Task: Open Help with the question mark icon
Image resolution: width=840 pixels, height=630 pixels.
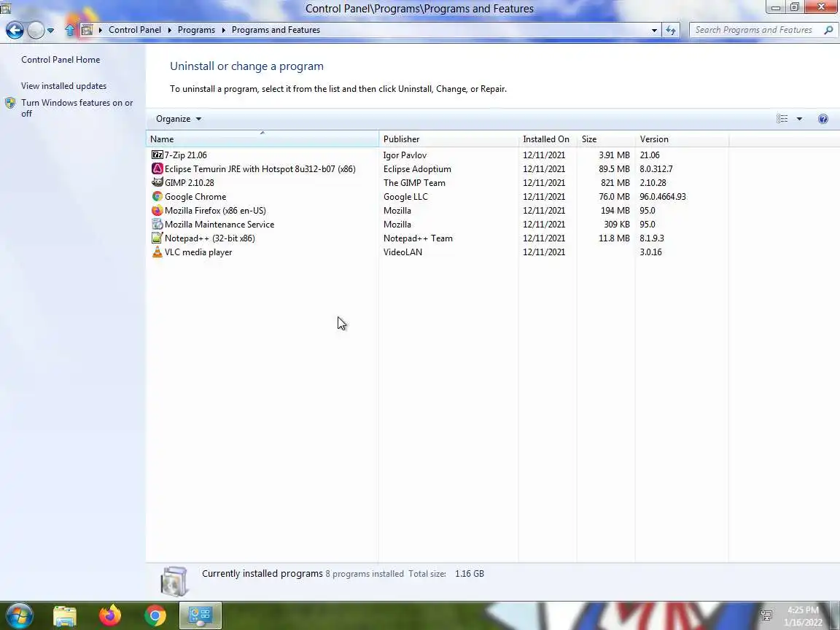Action: 822,119
